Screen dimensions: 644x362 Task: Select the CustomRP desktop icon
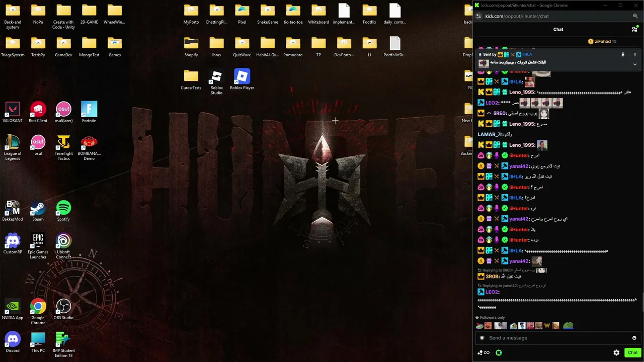pos(13,244)
